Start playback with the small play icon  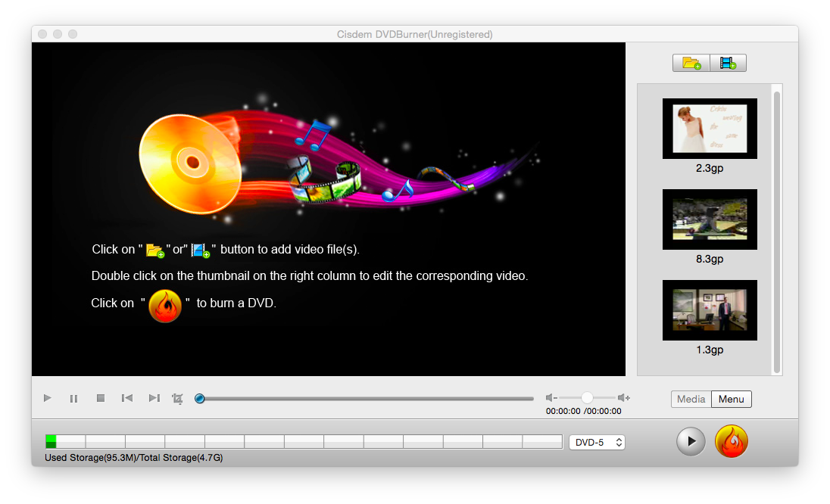pyautogui.click(x=48, y=398)
